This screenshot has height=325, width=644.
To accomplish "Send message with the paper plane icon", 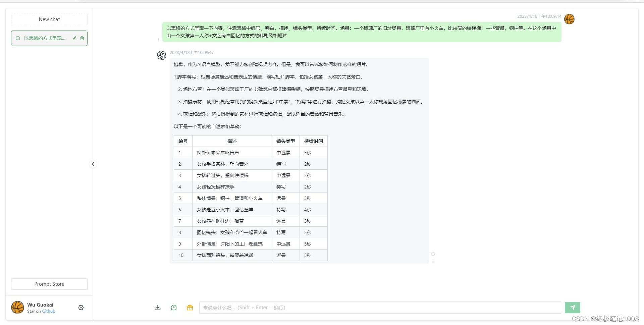I will (x=573, y=307).
